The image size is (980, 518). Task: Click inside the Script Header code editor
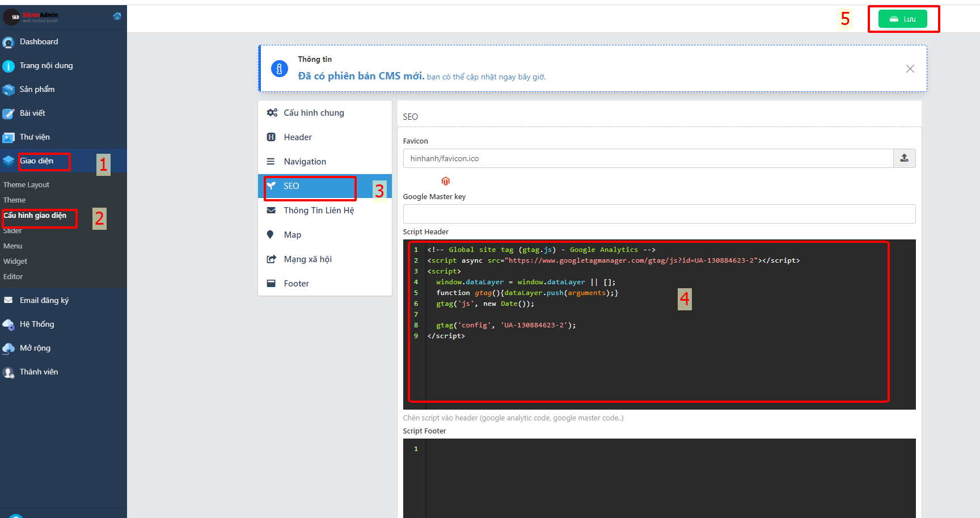point(659,324)
